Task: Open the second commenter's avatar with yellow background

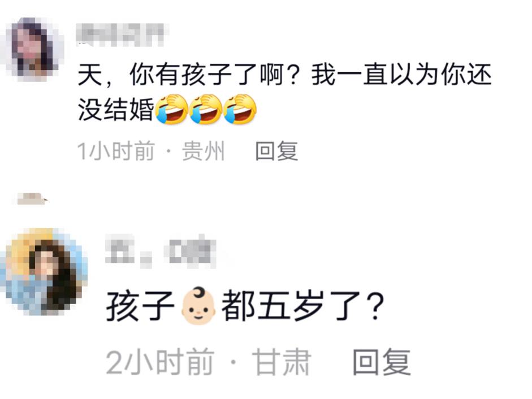Action: pyautogui.click(x=45, y=271)
